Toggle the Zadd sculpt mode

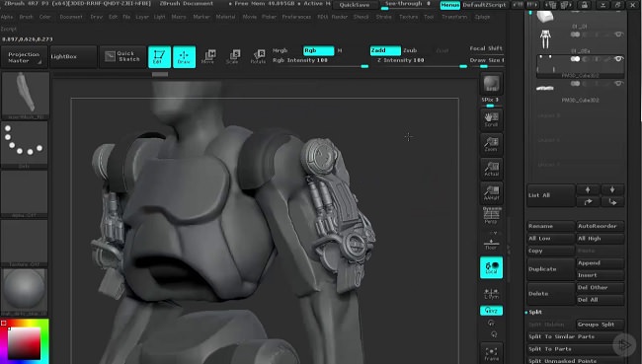pyautogui.click(x=385, y=50)
